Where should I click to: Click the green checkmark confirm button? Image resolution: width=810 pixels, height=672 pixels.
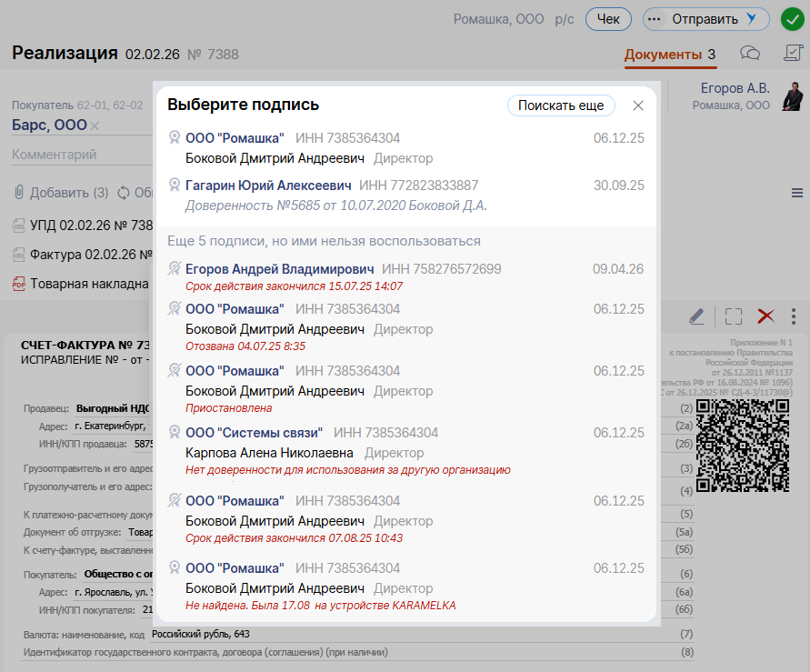click(791, 19)
